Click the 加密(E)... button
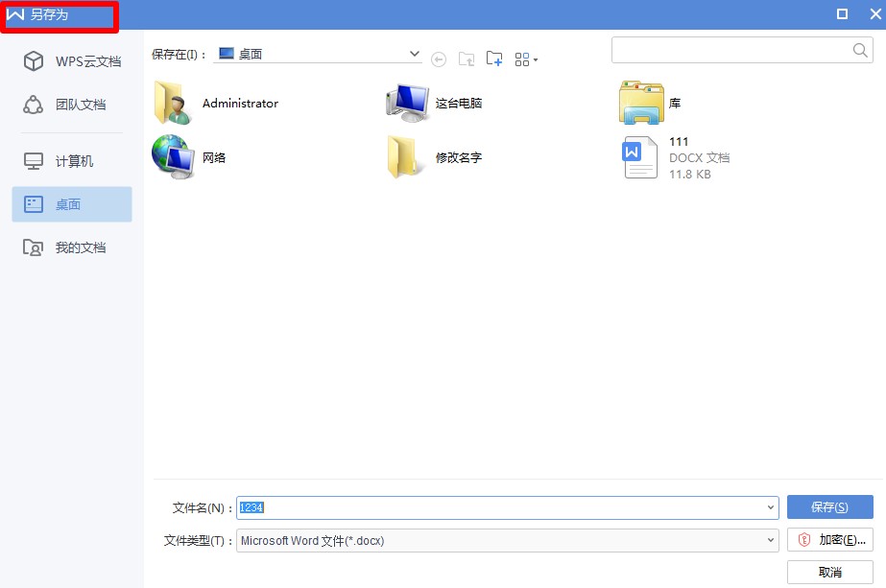 coord(830,540)
